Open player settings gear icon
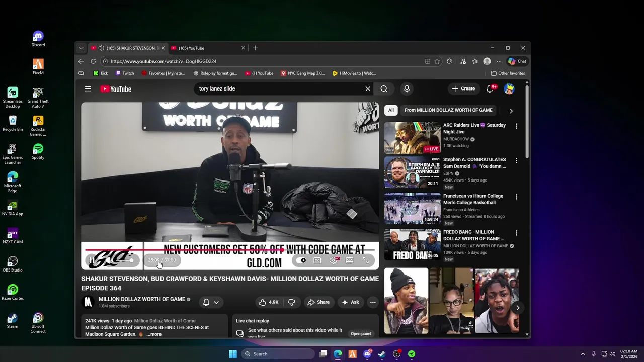The image size is (644, 362). [334, 260]
